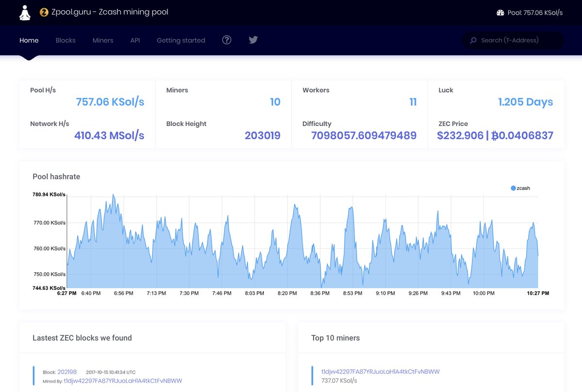Screen dimensions: 582x392
Task: Open the Miners menu item
Action: (103, 40)
